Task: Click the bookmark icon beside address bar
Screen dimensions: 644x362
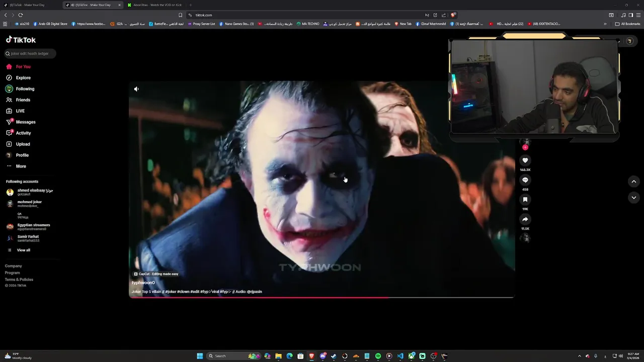Action: coord(180,15)
